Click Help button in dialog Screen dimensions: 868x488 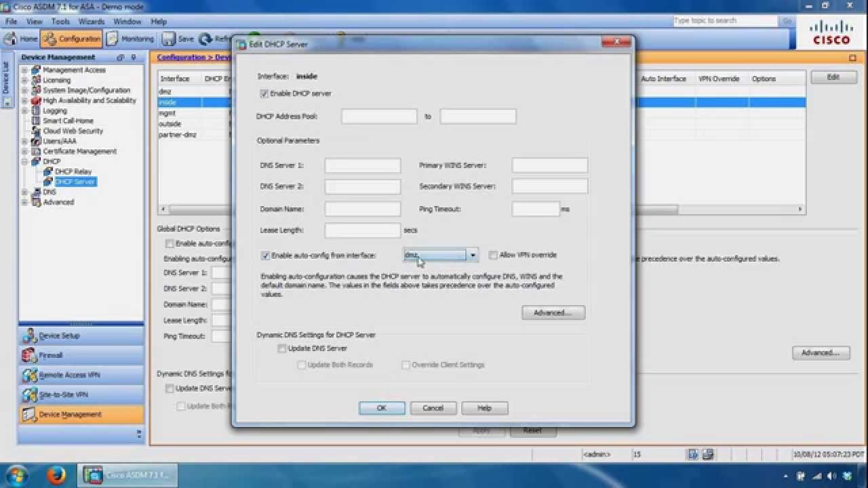(484, 408)
